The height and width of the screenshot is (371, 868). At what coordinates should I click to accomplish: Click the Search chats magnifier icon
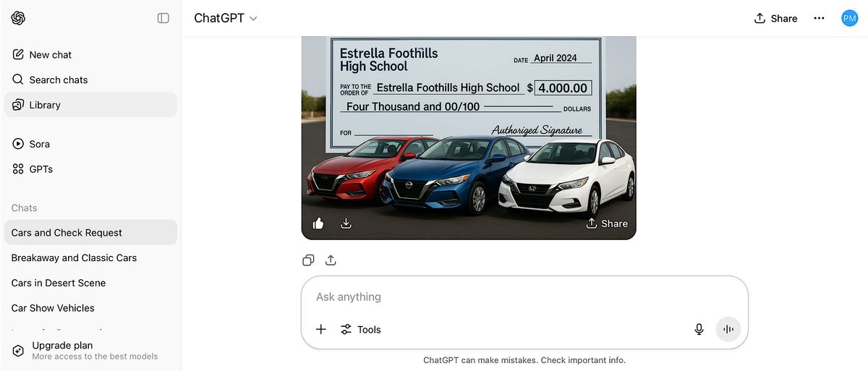18,80
